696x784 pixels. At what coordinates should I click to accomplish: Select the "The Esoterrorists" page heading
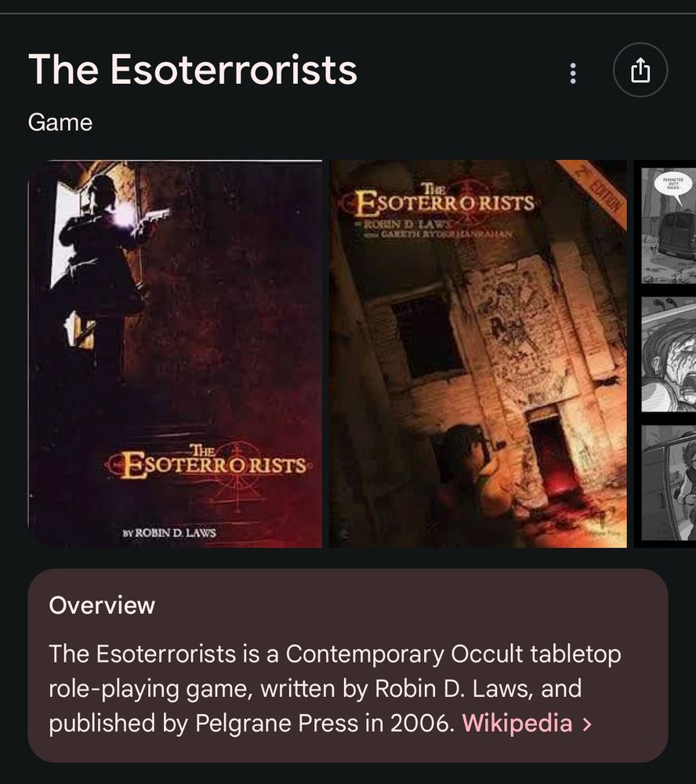tap(193, 70)
